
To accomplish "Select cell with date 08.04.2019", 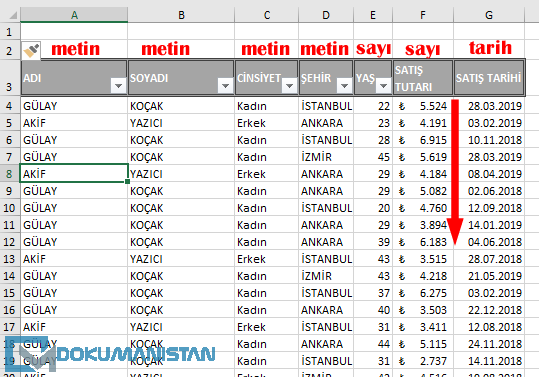I will point(489,174).
